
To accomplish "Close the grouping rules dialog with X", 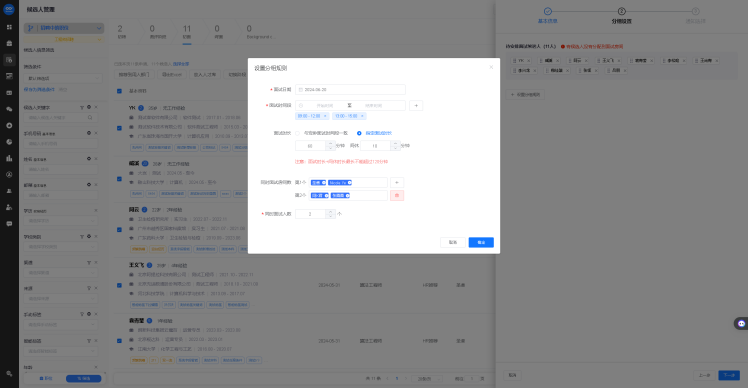I will (x=491, y=67).
